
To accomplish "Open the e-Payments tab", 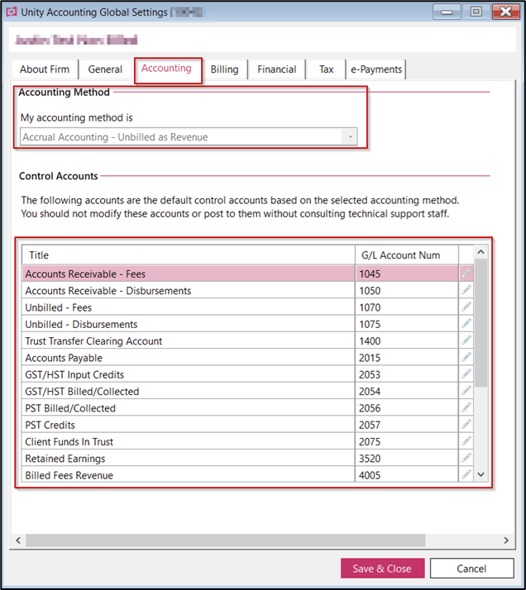I will [x=376, y=69].
